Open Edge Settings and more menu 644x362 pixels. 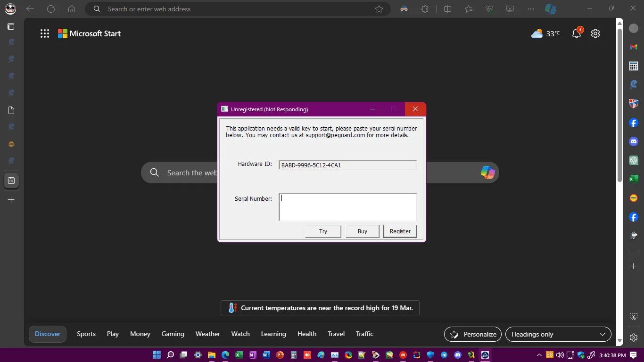click(531, 9)
